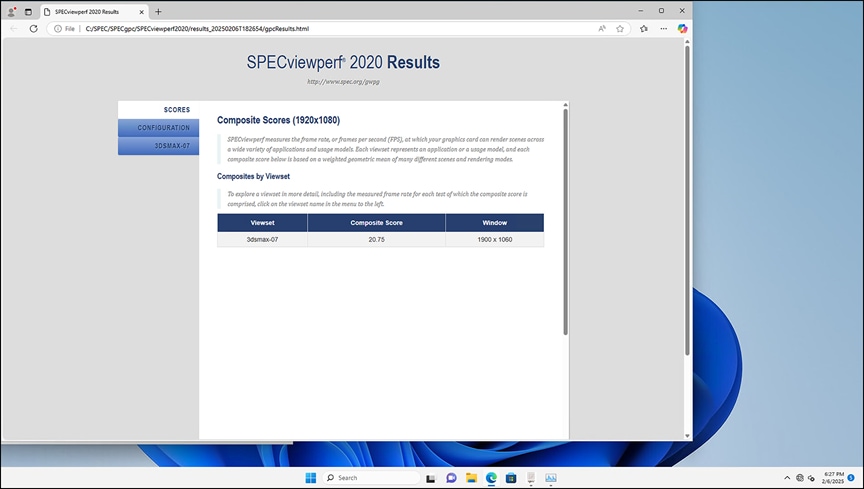Open the tab actions menu icon
This screenshot has width=864, height=489.
tap(28, 12)
